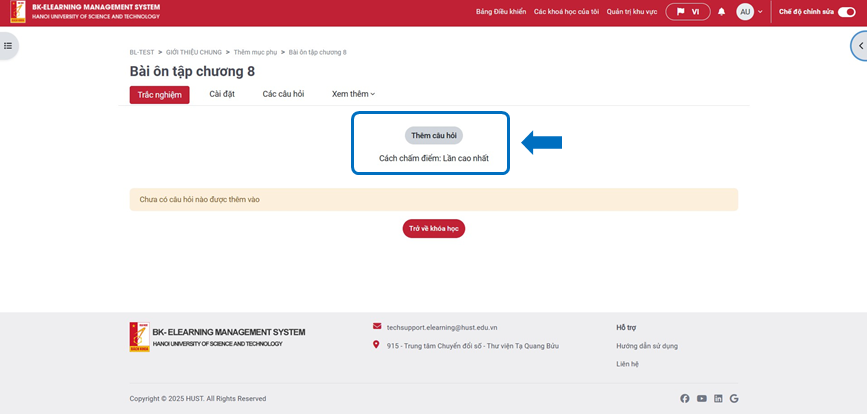
Task: Click the Thêm câu hỏi button
Action: 434,135
